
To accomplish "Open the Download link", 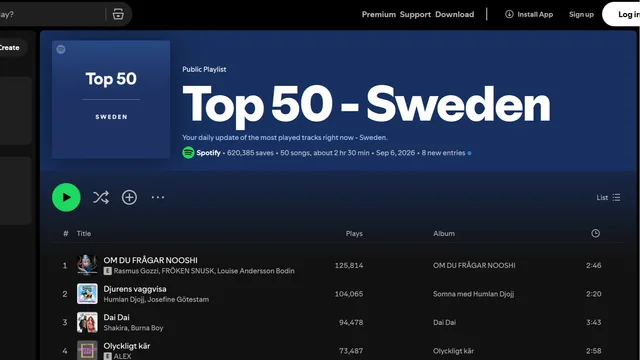I will [x=454, y=14].
